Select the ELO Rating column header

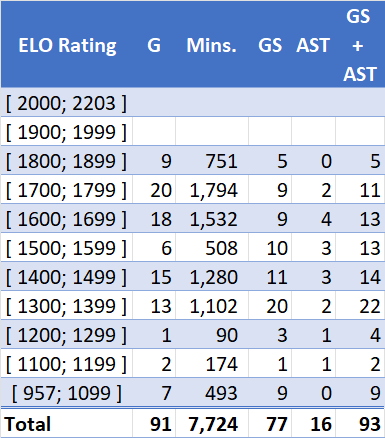(x=67, y=45)
